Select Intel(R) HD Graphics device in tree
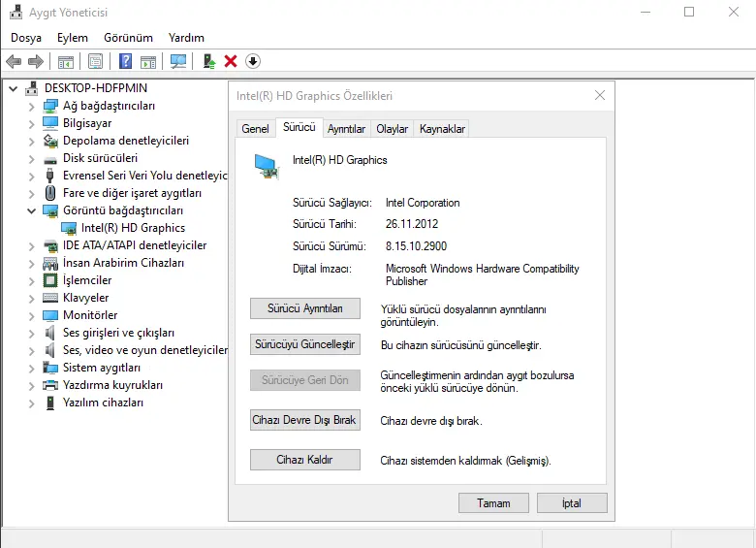 click(x=133, y=228)
